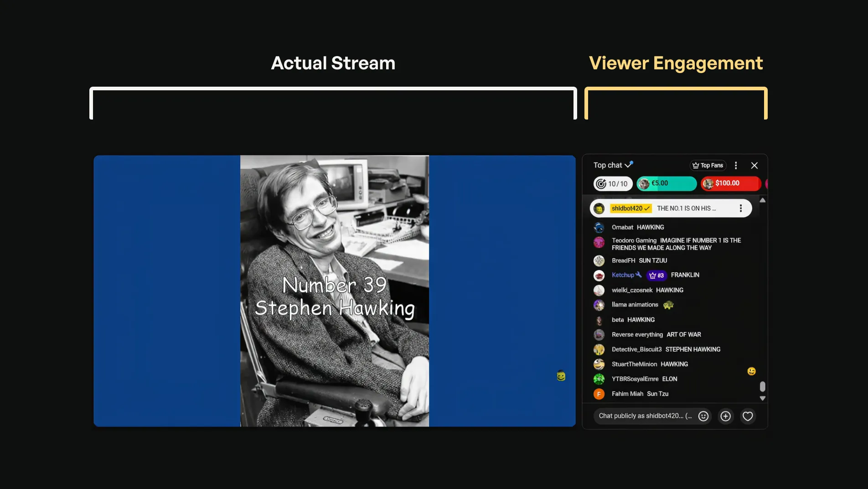The width and height of the screenshot is (868, 489).
Task: Click the heart reaction button
Action: [x=748, y=416]
